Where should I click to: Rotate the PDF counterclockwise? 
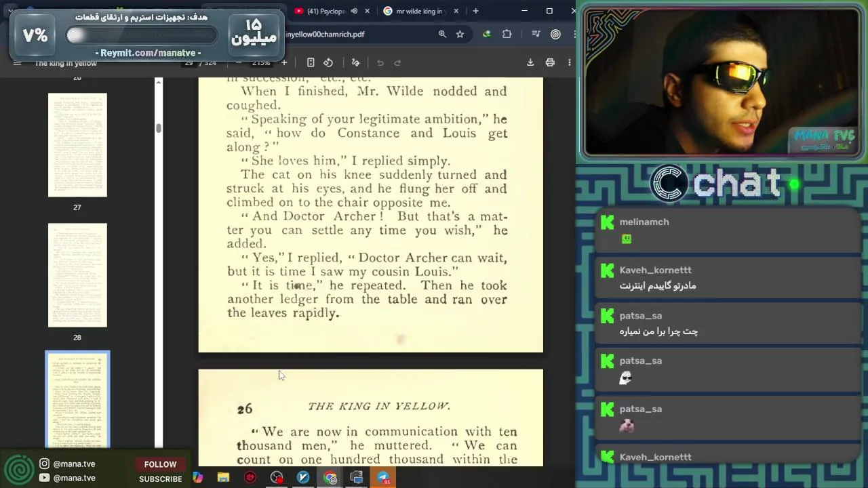328,62
